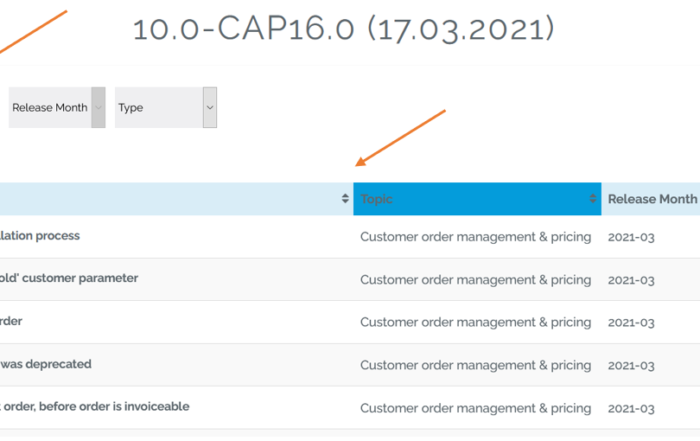Click 2021-03 in 'was deprecated' row
This screenshot has height=441, width=700.
[631, 366]
